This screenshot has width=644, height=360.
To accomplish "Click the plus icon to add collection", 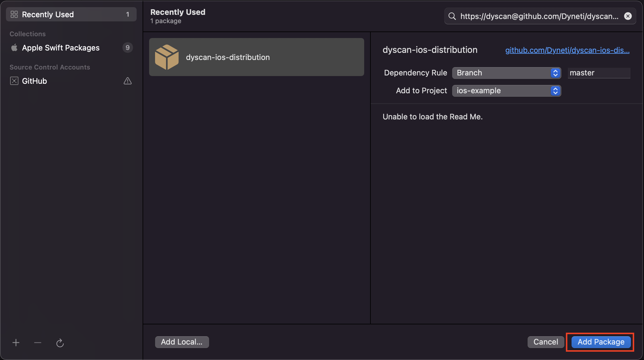I will (16, 343).
